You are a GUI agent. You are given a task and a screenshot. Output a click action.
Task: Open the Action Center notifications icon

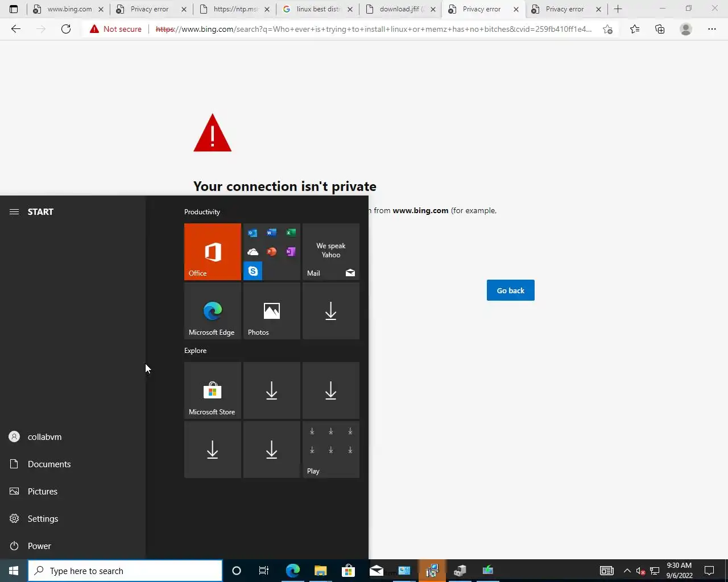tap(709, 571)
